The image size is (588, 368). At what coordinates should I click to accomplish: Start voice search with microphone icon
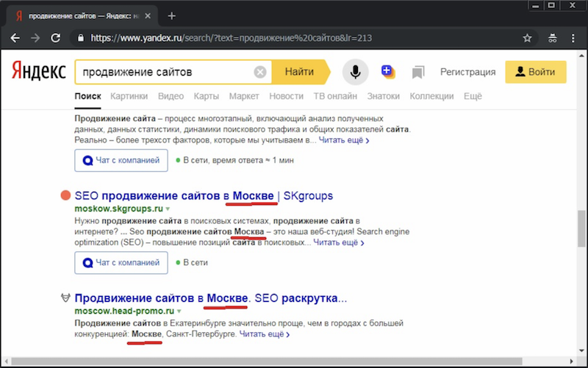(x=355, y=71)
